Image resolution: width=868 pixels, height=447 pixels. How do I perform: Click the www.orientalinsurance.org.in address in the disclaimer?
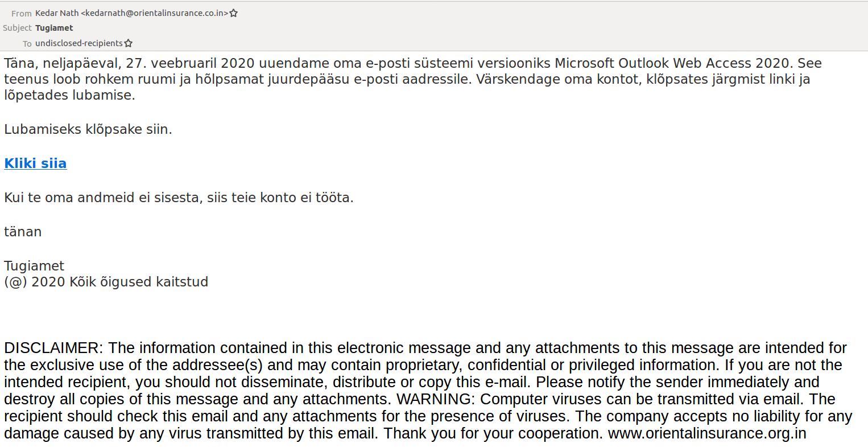pyautogui.click(x=707, y=433)
